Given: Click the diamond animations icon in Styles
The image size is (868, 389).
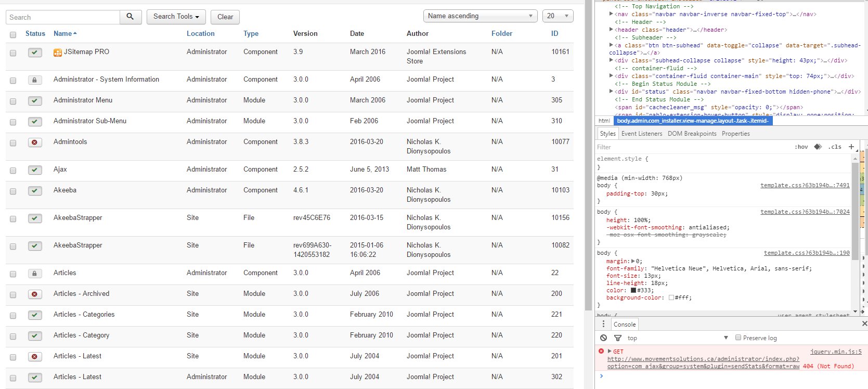Looking at the screenshot, I should tap(818, 147).
